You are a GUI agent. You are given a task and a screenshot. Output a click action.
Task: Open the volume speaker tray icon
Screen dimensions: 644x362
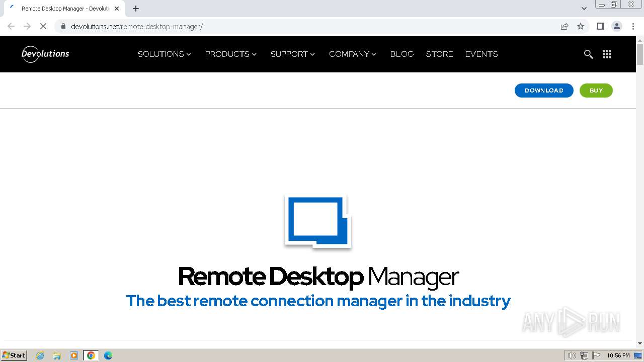[572, 355]
